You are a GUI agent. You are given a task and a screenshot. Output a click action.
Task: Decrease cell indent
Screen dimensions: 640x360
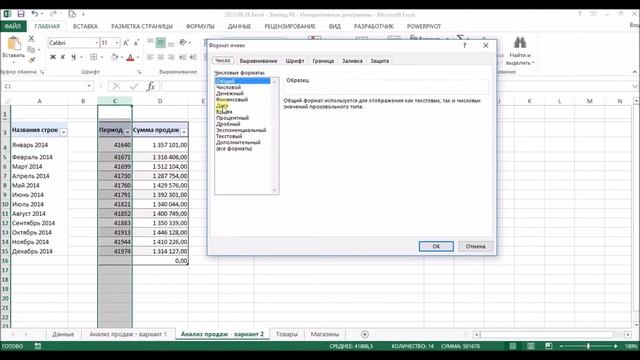[182, 57]
